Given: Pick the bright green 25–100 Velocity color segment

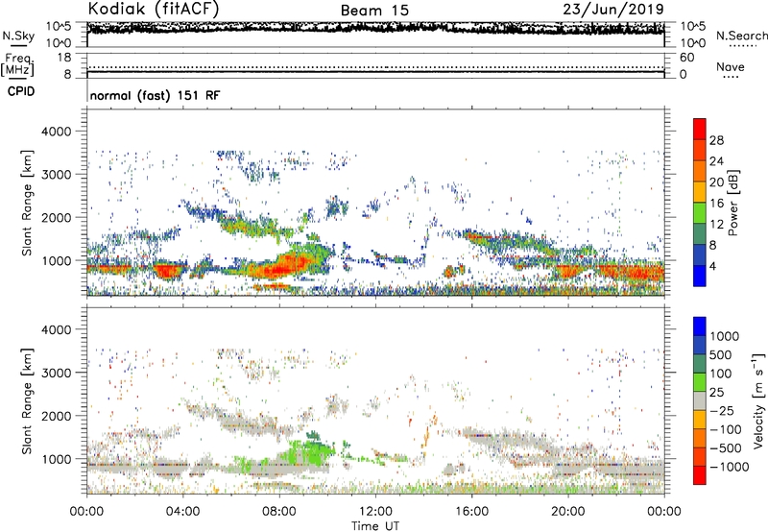Looking at the screenshot, I should (700, 382).
